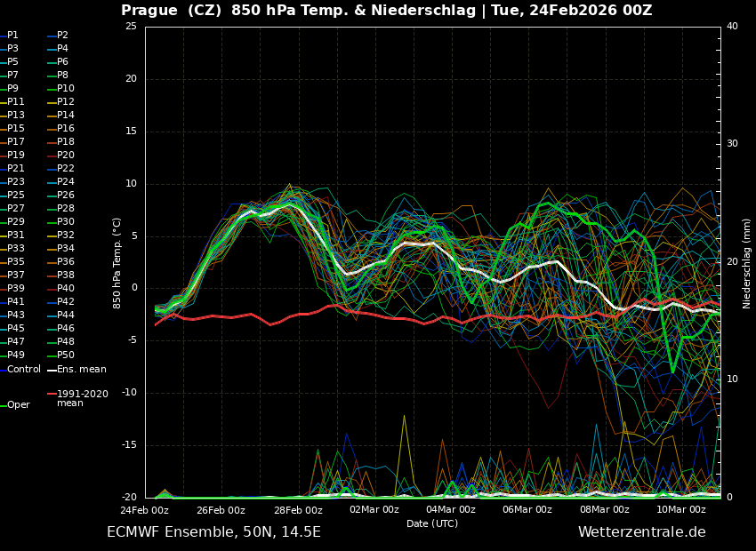Click the 850 hPa Temp. (°C) axis label
756x551 pixels.
point(117,263)
